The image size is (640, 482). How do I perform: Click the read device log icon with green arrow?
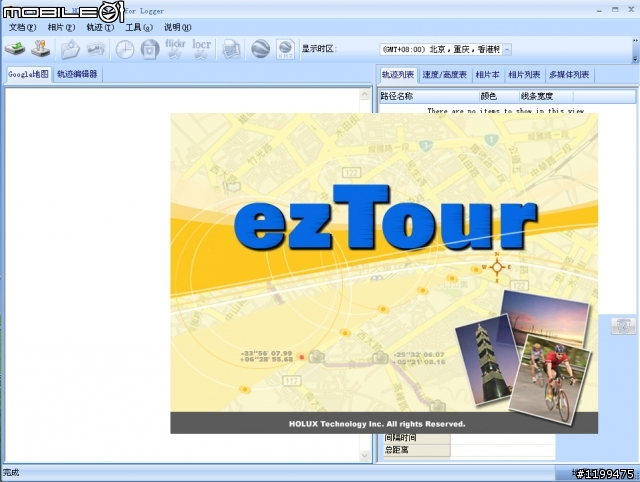pos(15,49)
